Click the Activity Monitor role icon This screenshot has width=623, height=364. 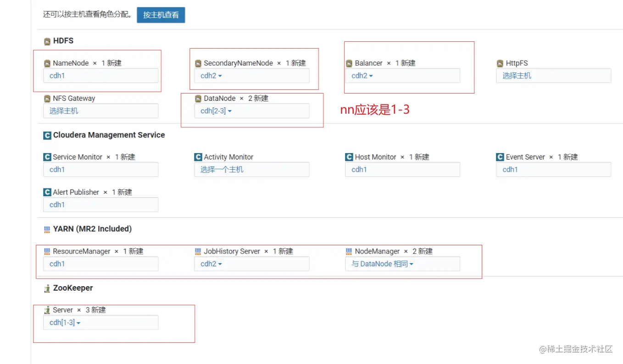[198, 157]
